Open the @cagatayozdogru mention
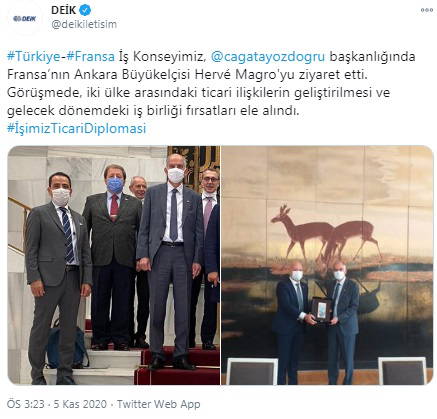This screenshot has width=437, height=419. tap(268, 56)
